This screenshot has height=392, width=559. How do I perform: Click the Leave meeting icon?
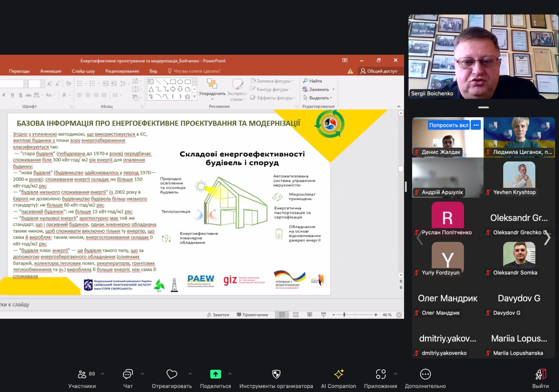tap(540, 374)
